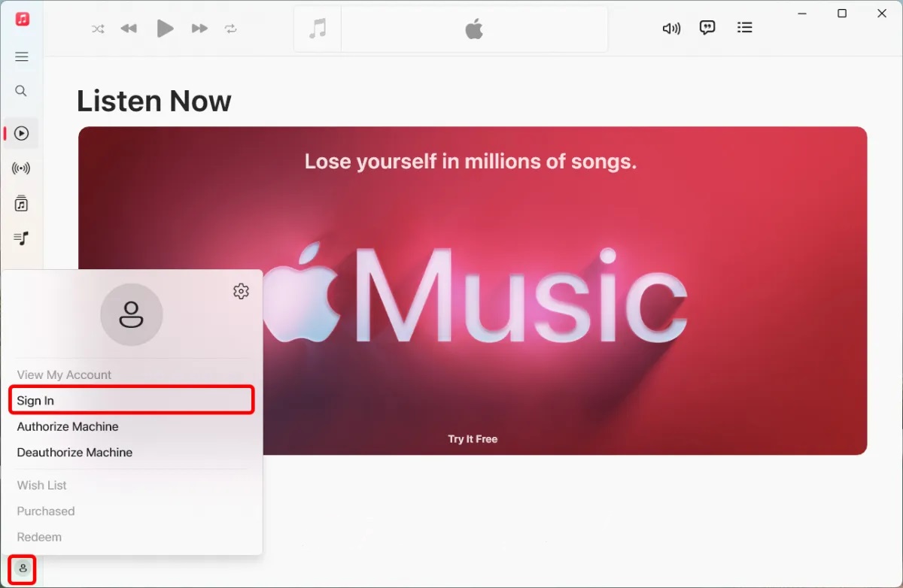Click the Listen Now heading
The image size is (903, 588).
point(154,101)
